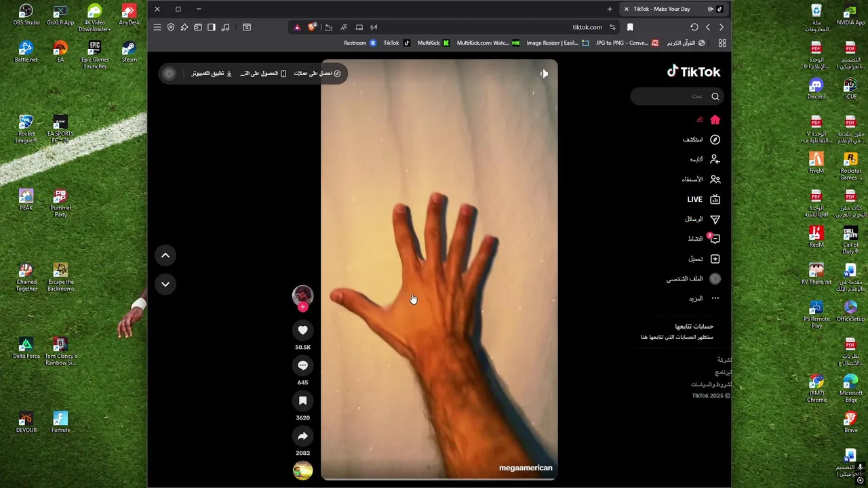
Task: Open the Restream bookmark
Action: coord(360,43)
